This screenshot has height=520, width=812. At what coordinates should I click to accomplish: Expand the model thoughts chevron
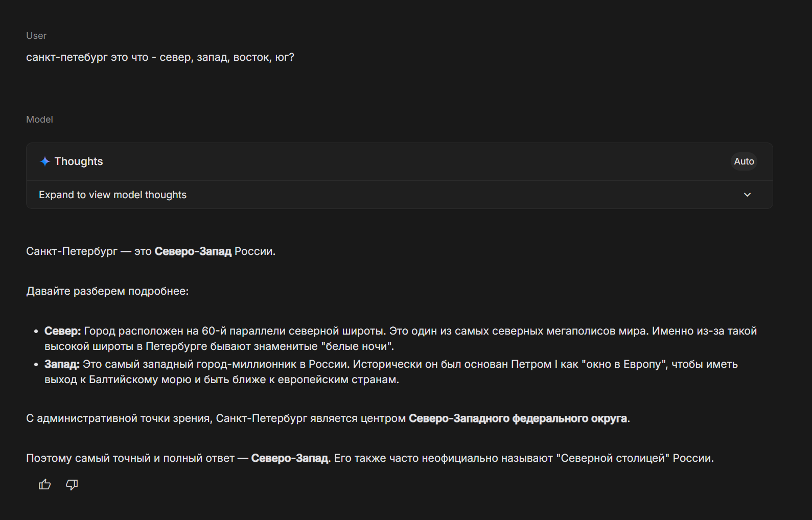747,195
